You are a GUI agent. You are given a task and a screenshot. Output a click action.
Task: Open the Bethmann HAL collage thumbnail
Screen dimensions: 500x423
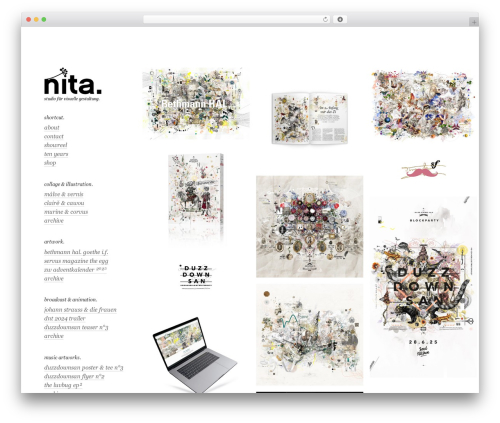[196, 104]
